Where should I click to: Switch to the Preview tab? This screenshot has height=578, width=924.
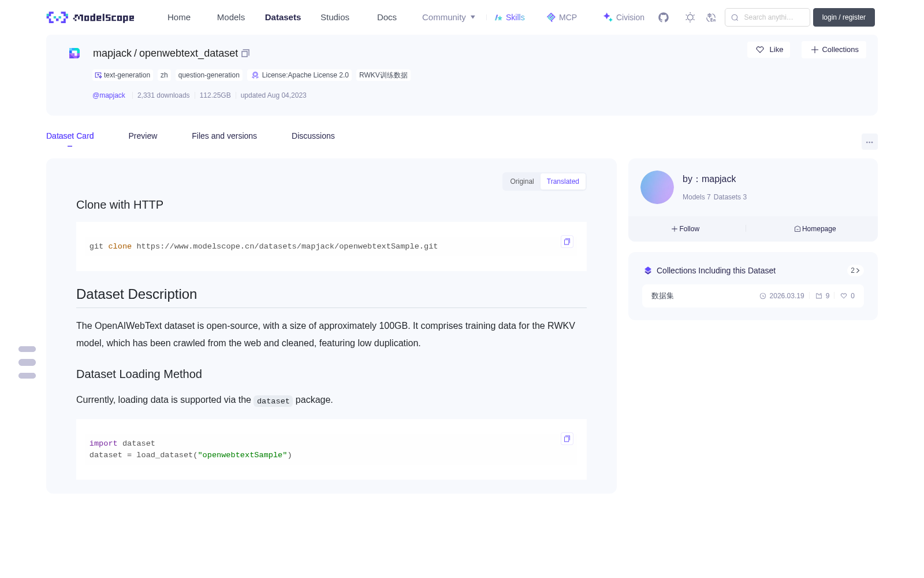[143, 136]
